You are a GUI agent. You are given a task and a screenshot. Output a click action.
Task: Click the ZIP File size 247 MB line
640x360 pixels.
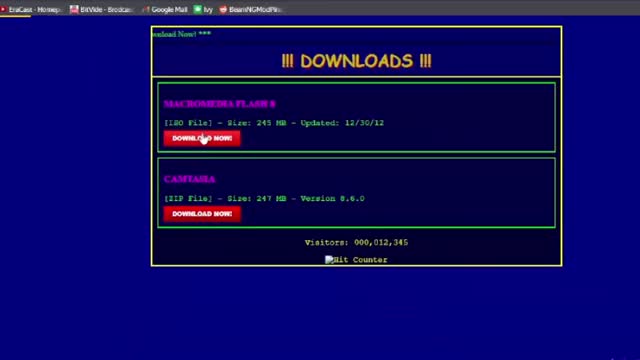coord(264,199)
